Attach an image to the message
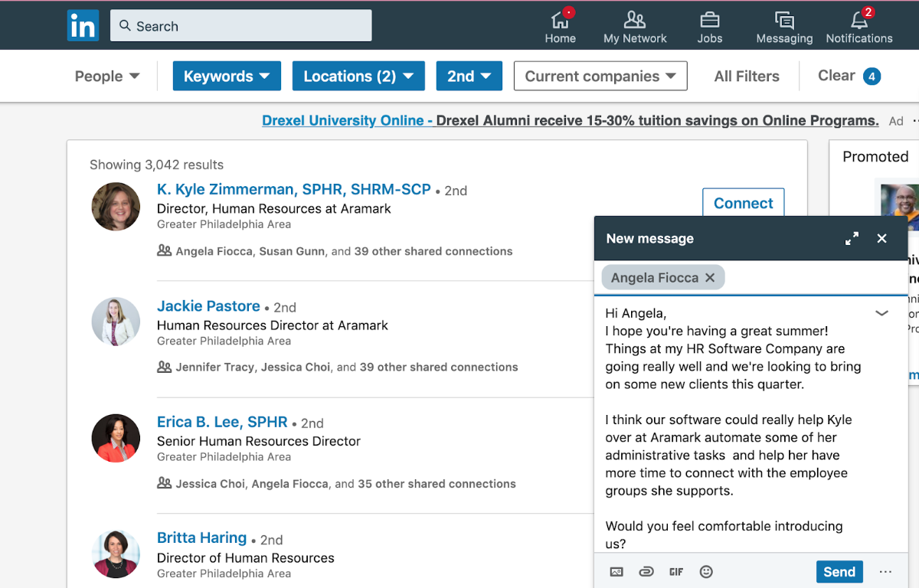 tap(616, 572)
